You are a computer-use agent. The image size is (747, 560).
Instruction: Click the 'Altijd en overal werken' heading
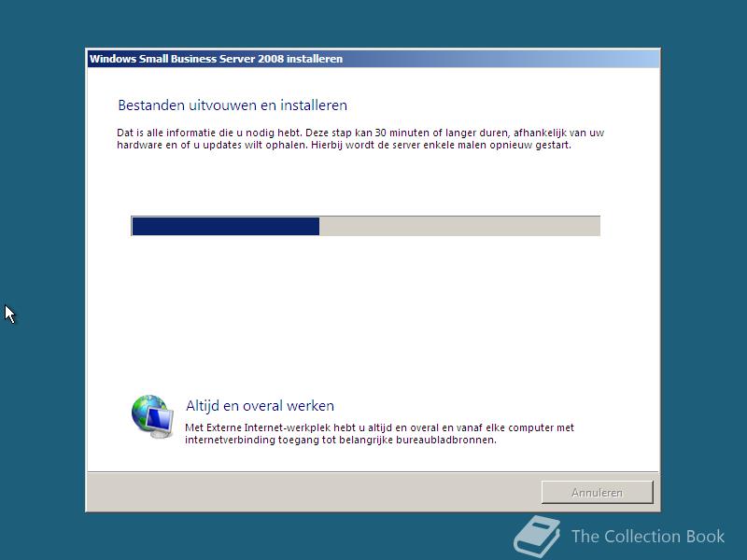260,406
